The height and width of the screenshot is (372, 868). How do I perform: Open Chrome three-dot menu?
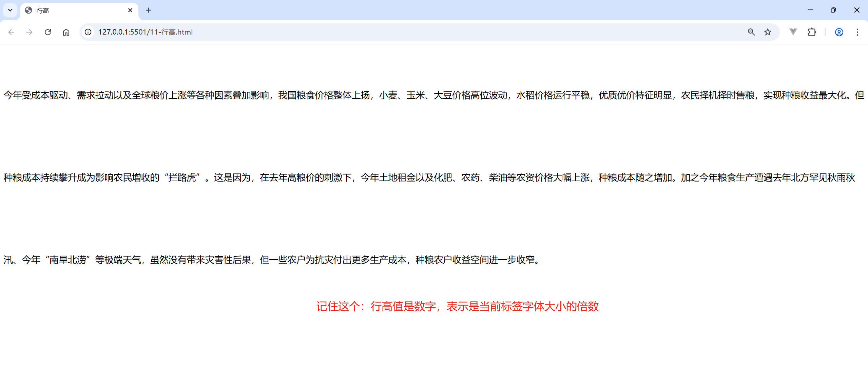857,32
